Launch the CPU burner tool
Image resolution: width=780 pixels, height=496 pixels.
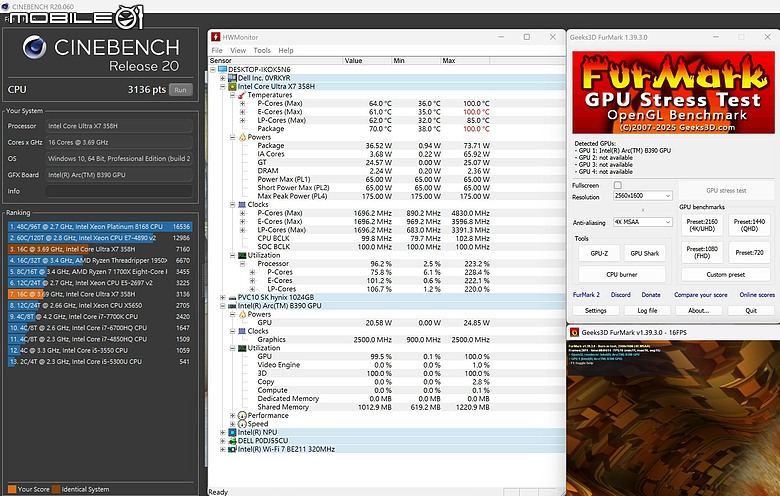(x=622, y=275)
